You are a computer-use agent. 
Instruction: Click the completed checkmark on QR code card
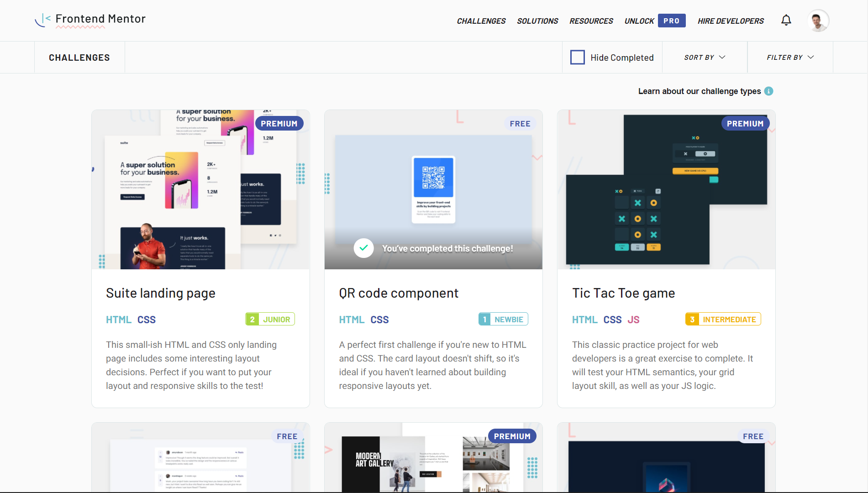point(363,248)
